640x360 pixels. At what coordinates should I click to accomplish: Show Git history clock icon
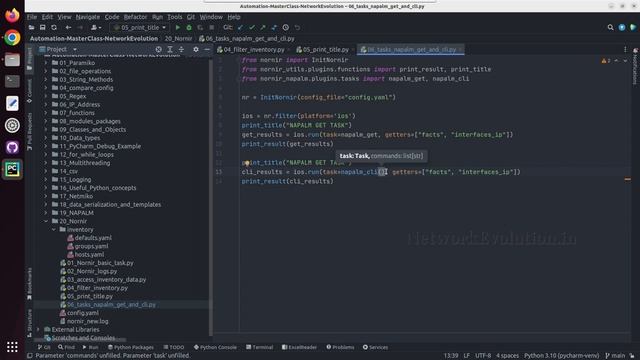286,27
